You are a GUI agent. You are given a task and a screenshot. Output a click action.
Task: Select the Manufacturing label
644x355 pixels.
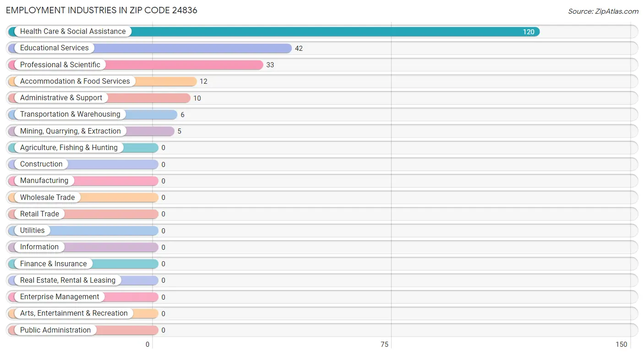(44, 181)
